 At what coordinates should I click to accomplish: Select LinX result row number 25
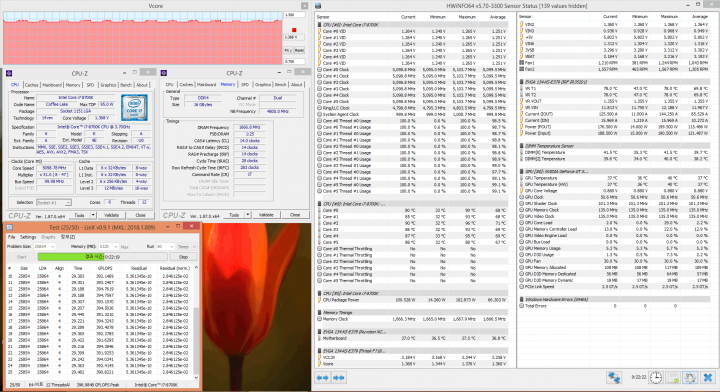[100, 372]
